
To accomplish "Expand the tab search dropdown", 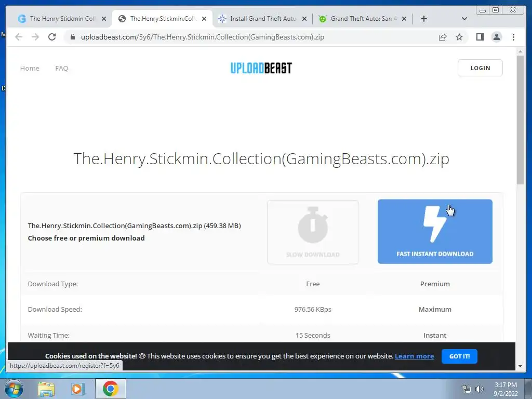I will (464, 19).
